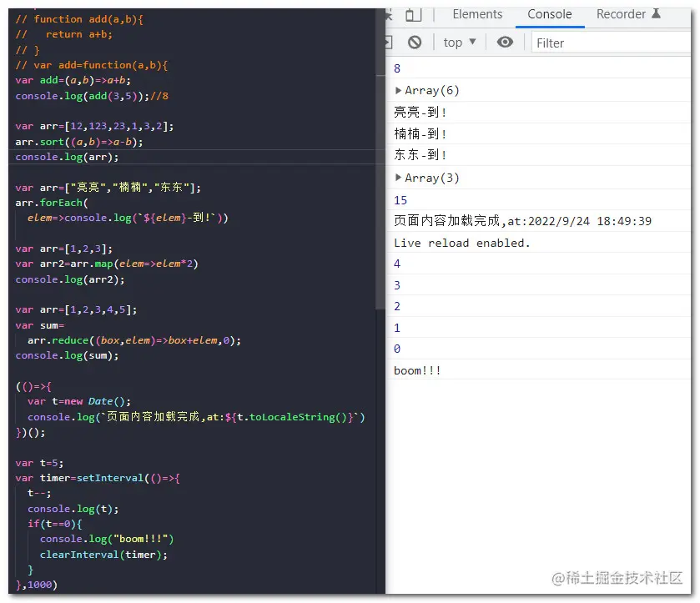Select console output '亮亮-到!'
This screenshot has height=603, width=700.
[x=421, y=112]
